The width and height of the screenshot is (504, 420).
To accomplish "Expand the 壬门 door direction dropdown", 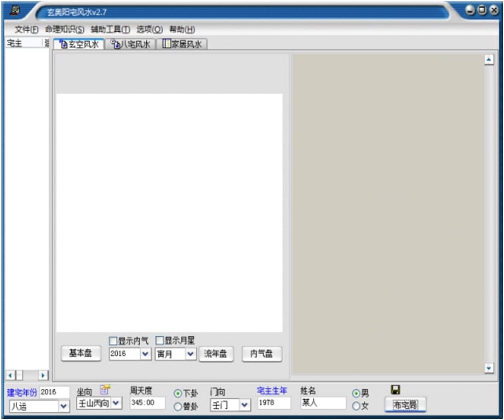I will coord(245,405).
